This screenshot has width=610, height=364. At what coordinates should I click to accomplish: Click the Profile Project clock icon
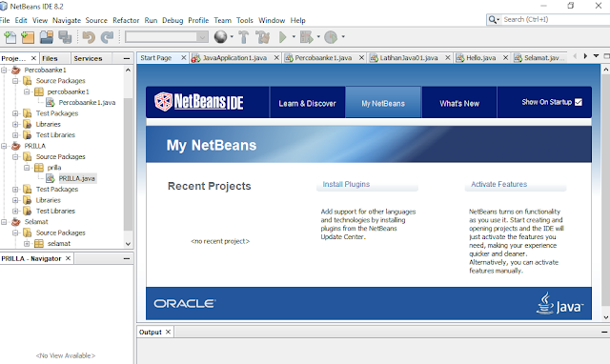click(x=331, y=37)
